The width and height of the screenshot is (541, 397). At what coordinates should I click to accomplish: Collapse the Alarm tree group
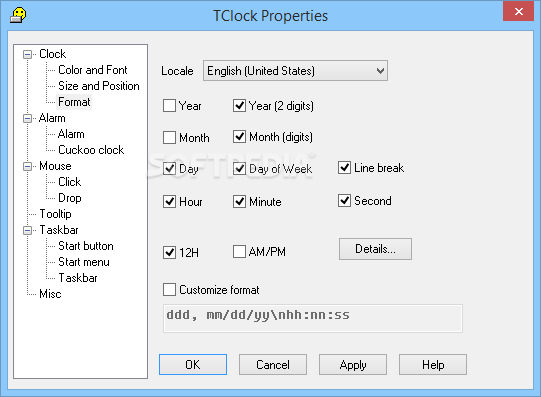coord(27,118)
